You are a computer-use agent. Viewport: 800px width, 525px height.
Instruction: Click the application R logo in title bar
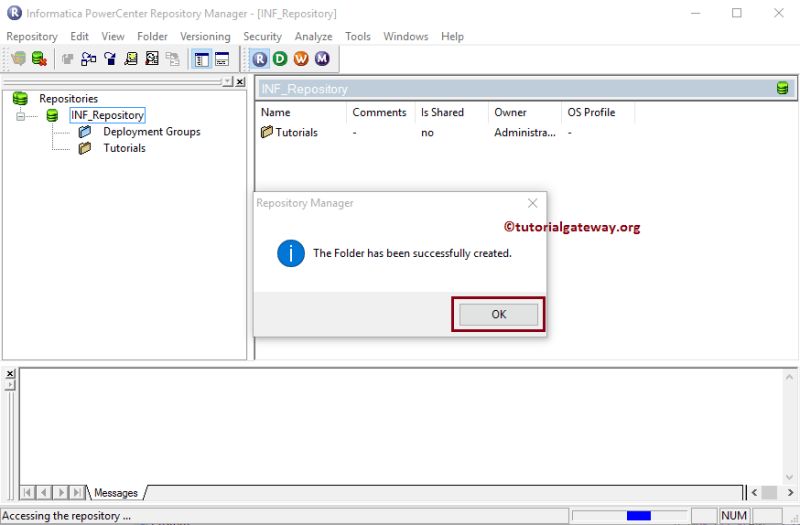pyautogui.click(x=14, y=13)
